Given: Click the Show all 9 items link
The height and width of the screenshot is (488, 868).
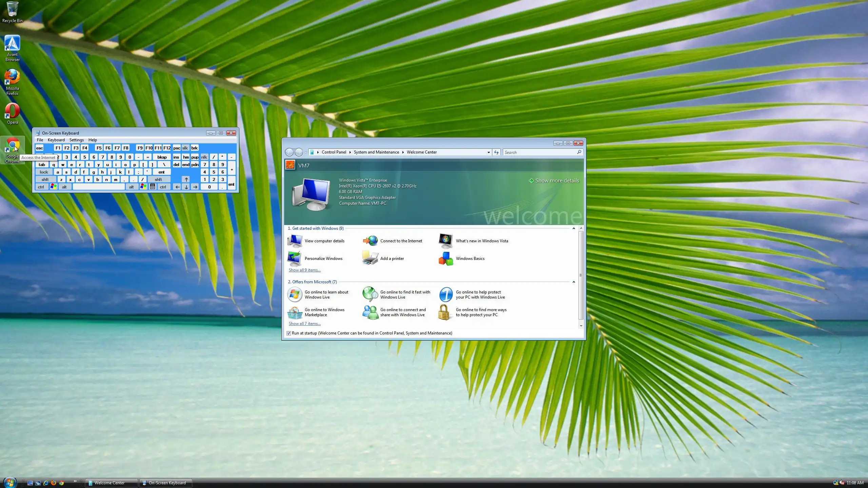Looking at the screenshot, I should 304,270.
